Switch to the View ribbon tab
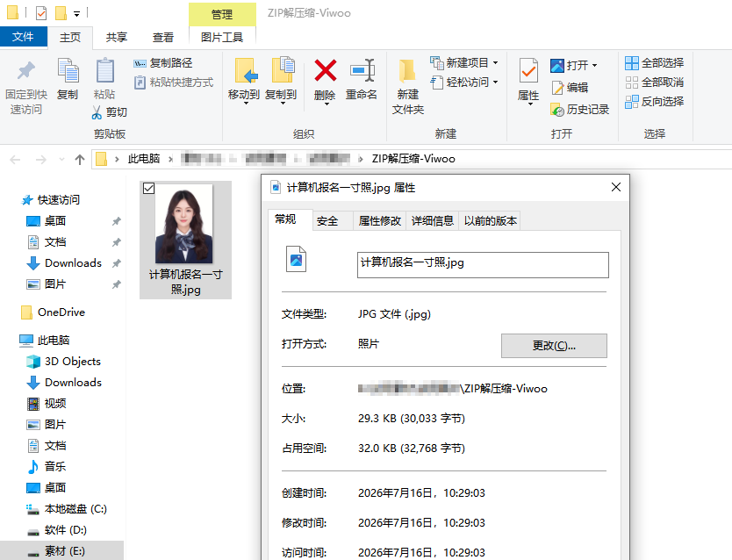The image size is (732, 560). [x=163, y=38]
